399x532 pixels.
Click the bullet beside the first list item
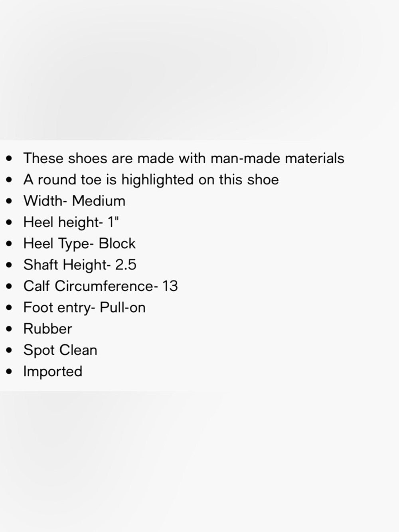coord(10,159)
